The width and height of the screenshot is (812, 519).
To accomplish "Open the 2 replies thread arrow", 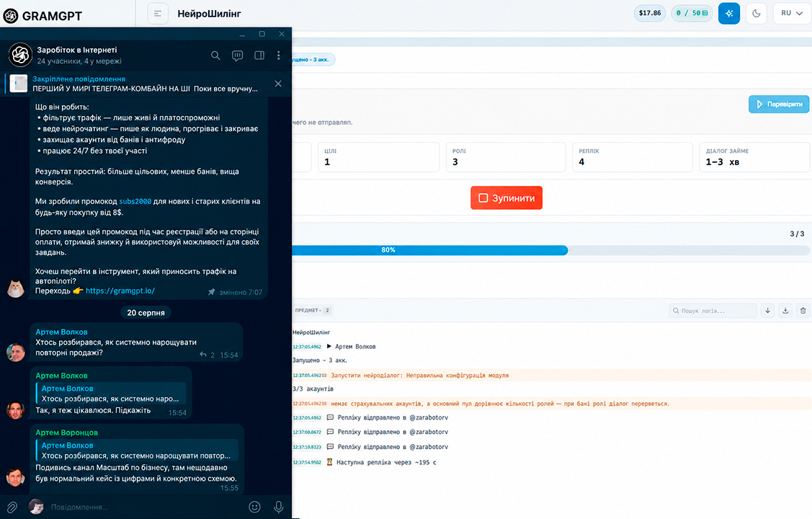I will [x=208, y=355].
